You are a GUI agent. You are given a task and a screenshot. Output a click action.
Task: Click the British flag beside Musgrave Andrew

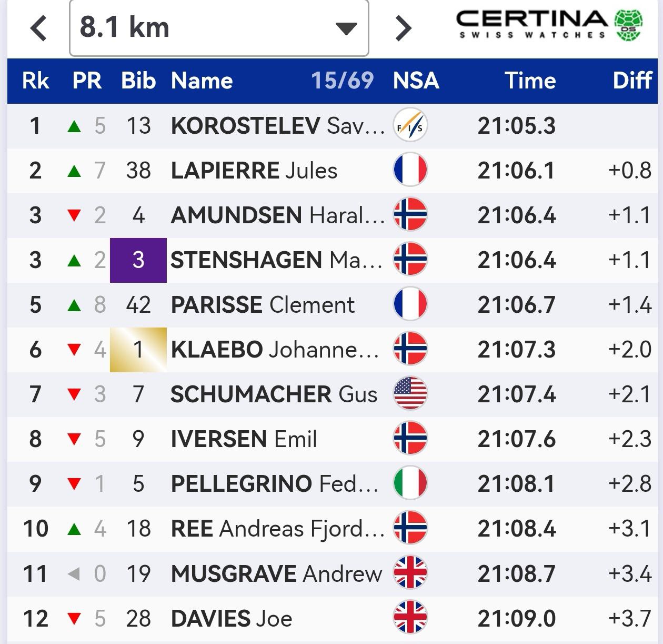tap(410, 573)
